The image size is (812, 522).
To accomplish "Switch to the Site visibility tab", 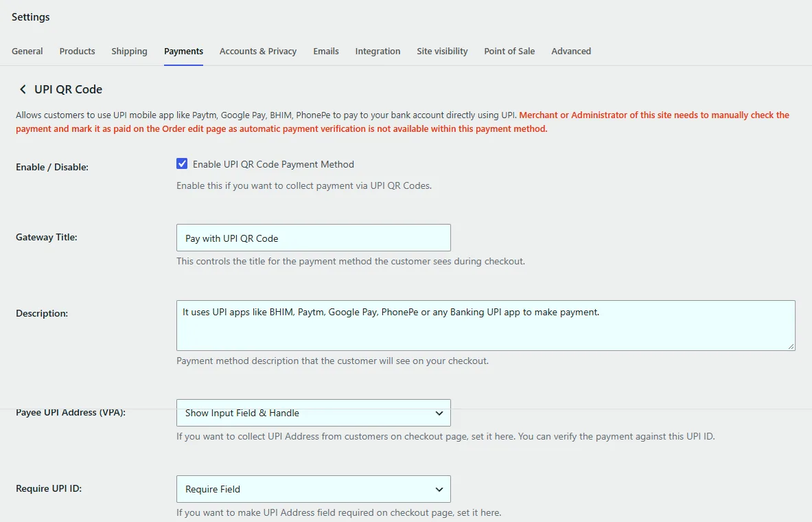I will (442, 51).
